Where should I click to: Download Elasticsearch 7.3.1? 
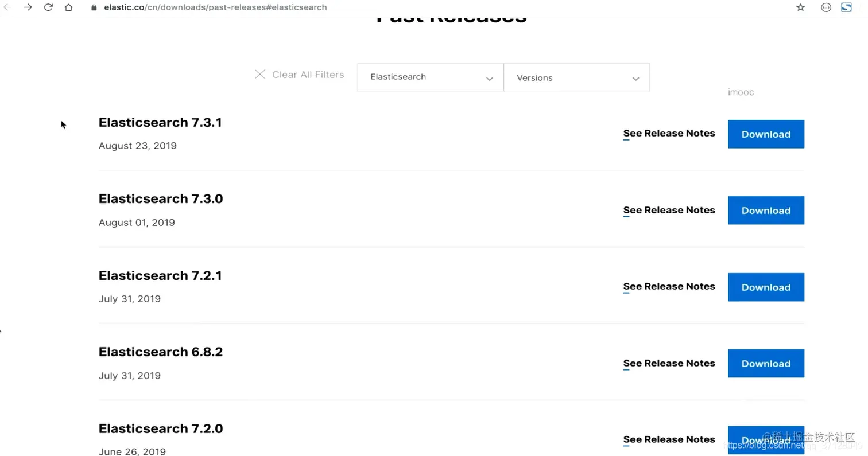766,134
